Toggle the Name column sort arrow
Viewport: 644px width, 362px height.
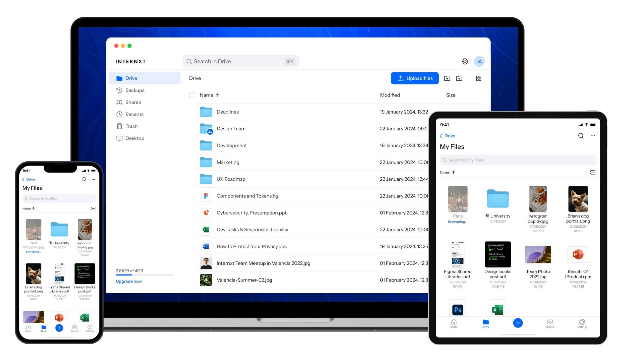pyautogui.click(x=218, y=95)
